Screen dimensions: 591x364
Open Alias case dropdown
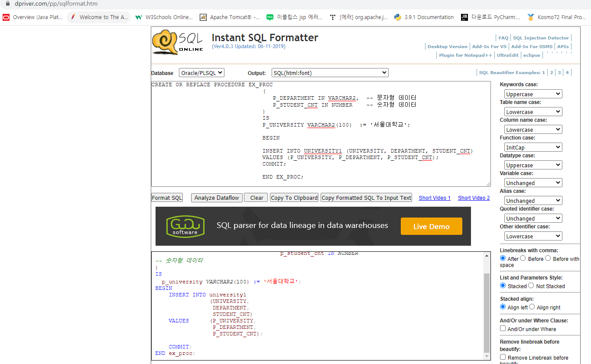pos(533,201)
